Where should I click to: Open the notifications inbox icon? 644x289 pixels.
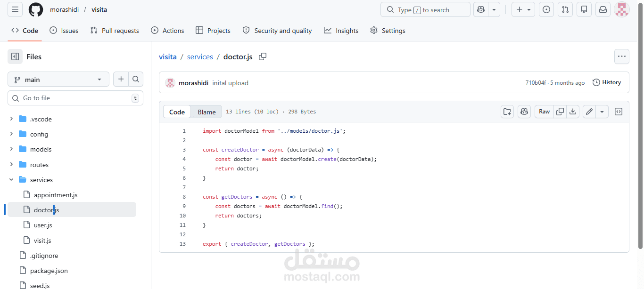[x=603, y=9]
